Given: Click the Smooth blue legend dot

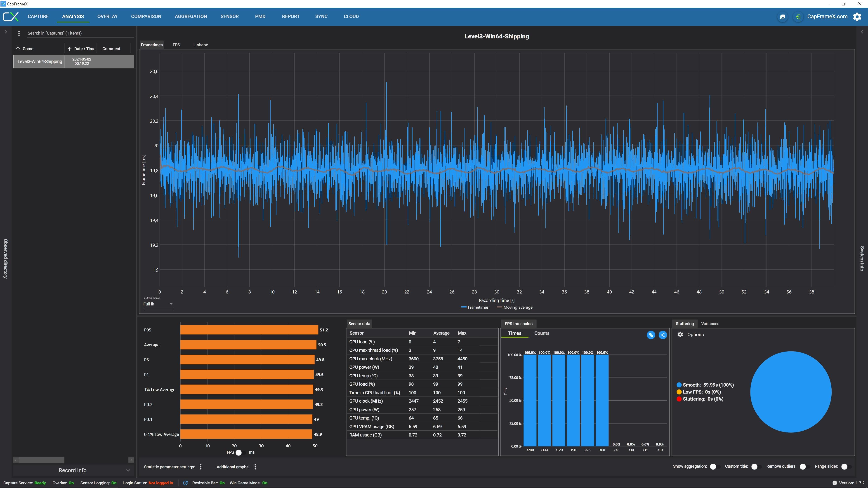Looking at the screenshot, I should [x=679, y=385].
